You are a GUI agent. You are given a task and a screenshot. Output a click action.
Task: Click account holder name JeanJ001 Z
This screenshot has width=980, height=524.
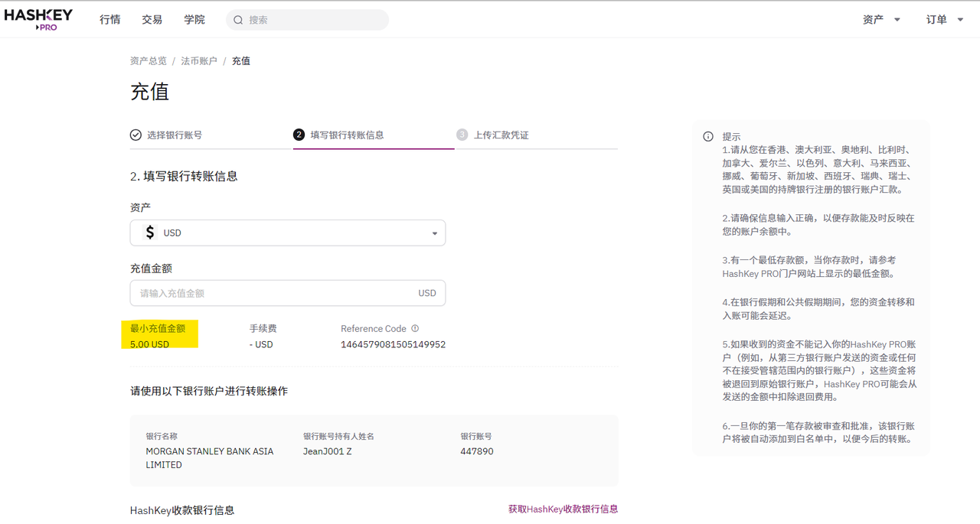(328, 451)
